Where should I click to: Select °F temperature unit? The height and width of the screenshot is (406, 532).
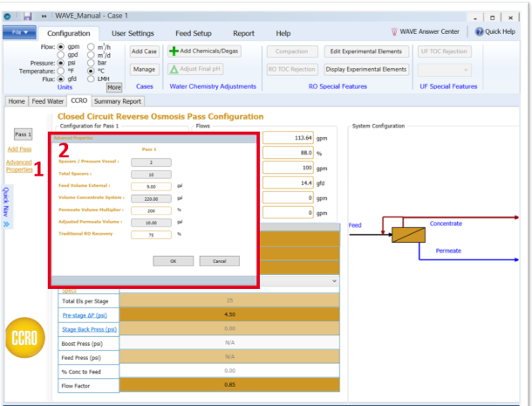61,71
